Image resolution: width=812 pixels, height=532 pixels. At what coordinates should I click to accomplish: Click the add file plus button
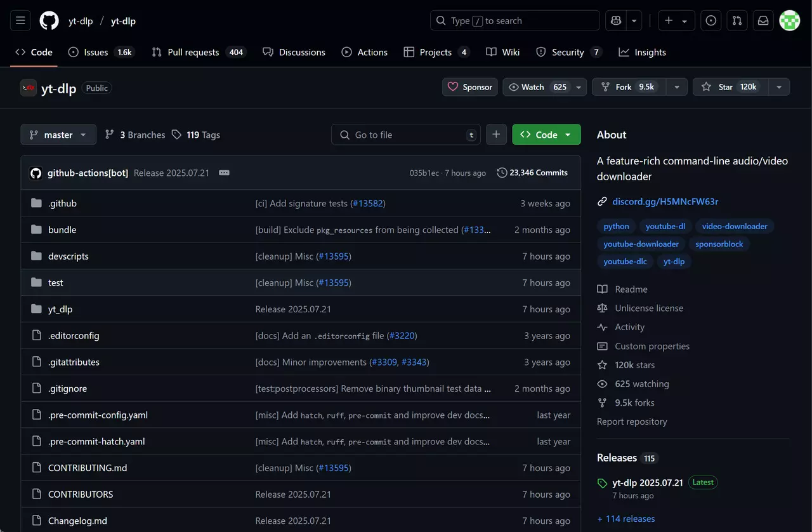496,135
